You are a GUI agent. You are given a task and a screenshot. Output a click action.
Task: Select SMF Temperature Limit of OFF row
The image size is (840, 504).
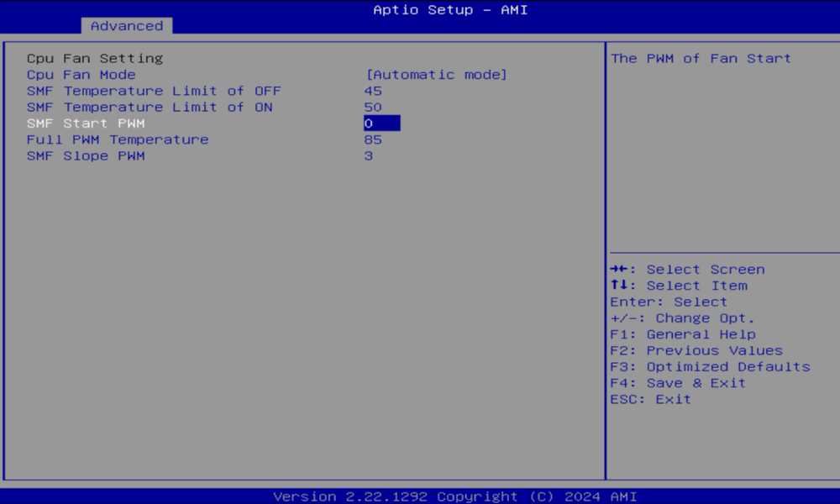(x=154, y=91)
